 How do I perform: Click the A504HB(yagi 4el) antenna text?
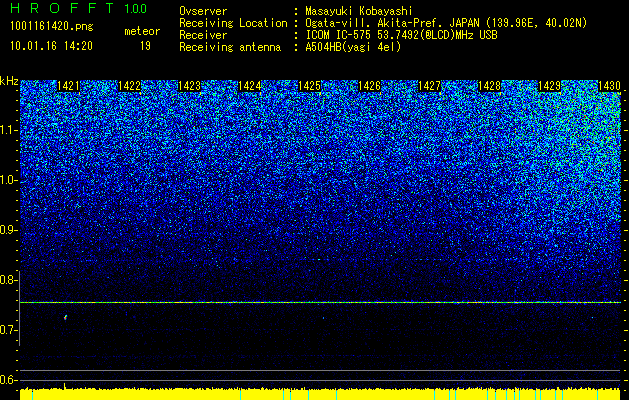point(353,47)
